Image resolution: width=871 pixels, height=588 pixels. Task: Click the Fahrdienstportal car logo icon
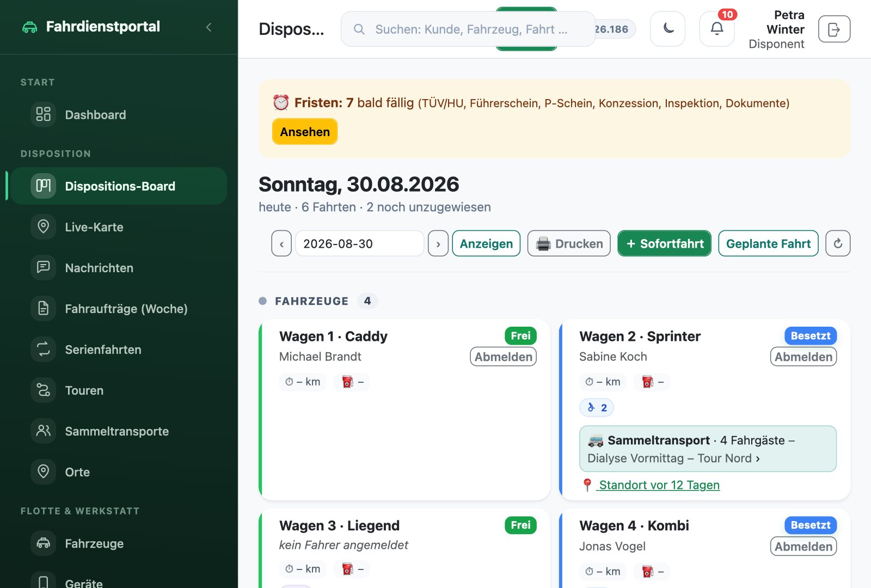[x=30, y=27]
